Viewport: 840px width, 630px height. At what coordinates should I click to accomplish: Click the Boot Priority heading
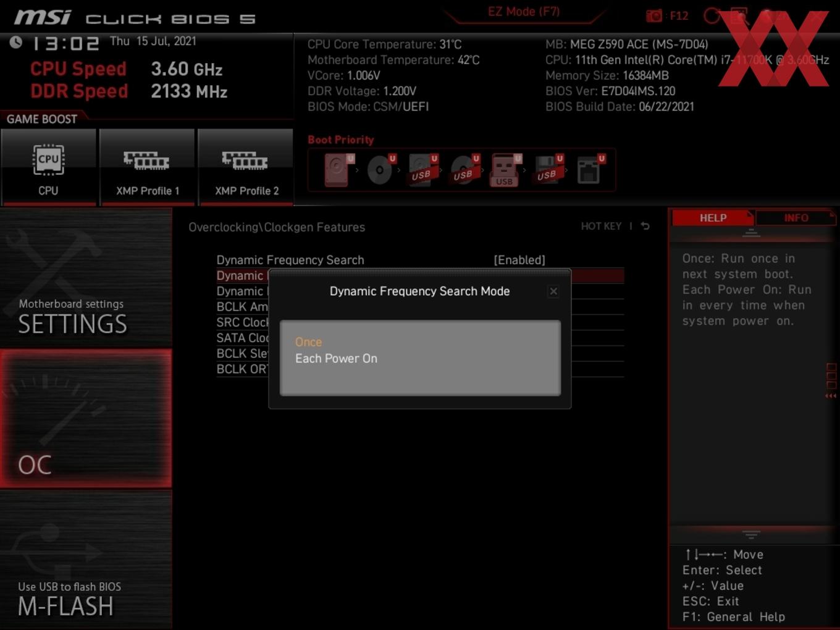(x=341, y=140)
